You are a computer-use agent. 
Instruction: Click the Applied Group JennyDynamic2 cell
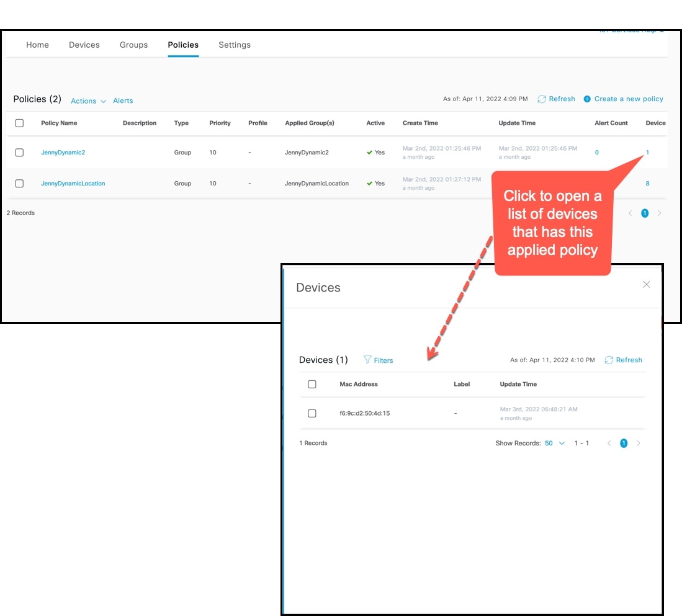coord(307,153)
